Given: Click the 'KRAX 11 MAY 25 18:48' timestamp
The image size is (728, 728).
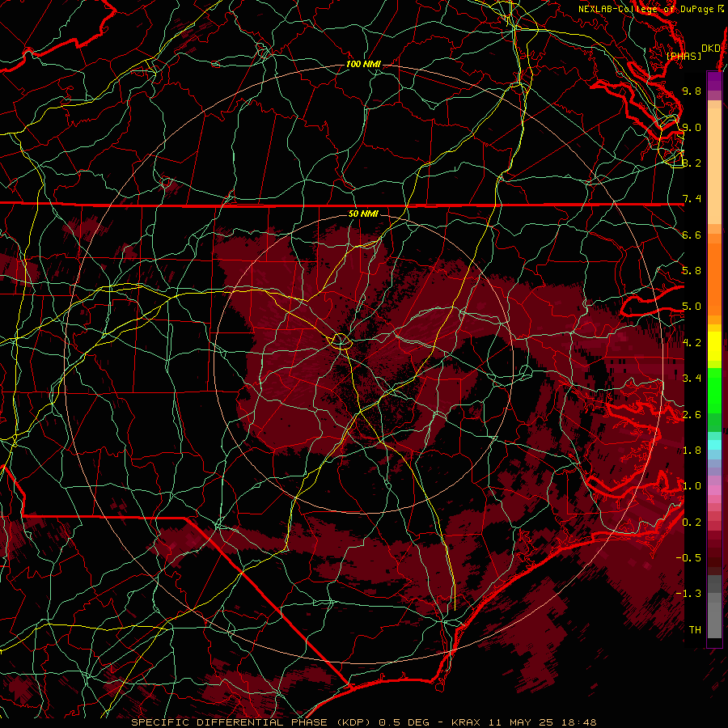Looking at the screenshot, I should click(x=524, y=722).
